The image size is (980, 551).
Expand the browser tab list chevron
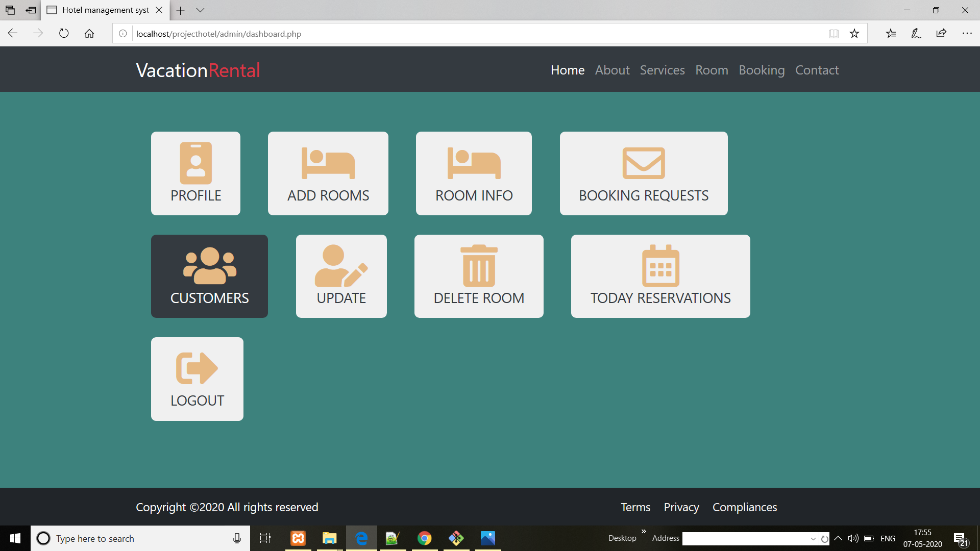200,10
